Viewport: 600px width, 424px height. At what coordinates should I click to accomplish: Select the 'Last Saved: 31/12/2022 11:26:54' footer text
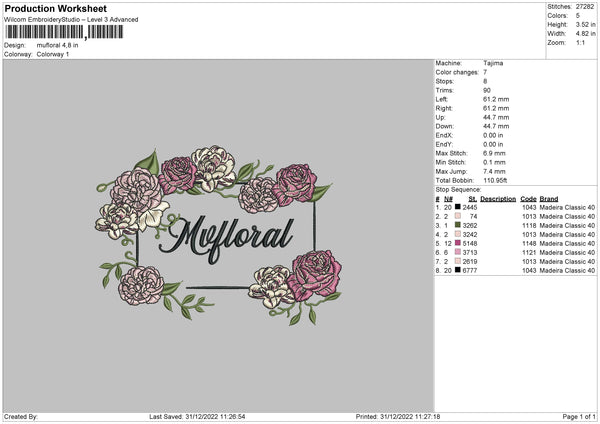[197, 416]
